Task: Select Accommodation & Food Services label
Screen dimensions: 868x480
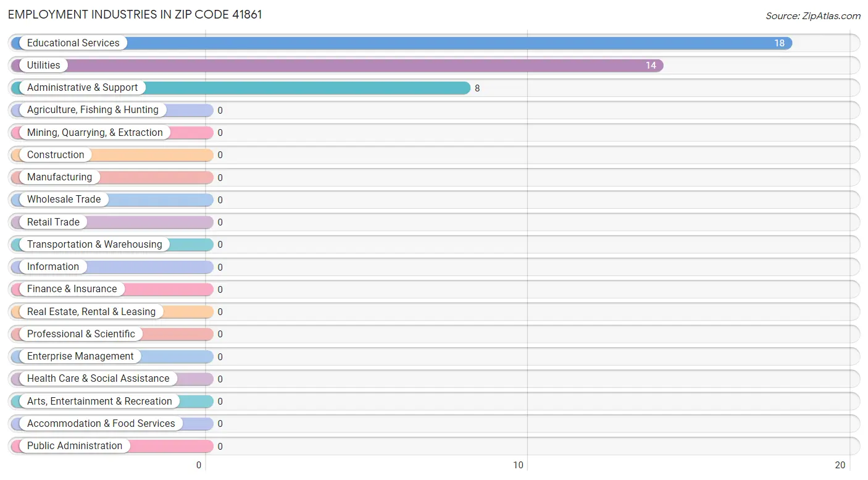Action: [101, 423]
